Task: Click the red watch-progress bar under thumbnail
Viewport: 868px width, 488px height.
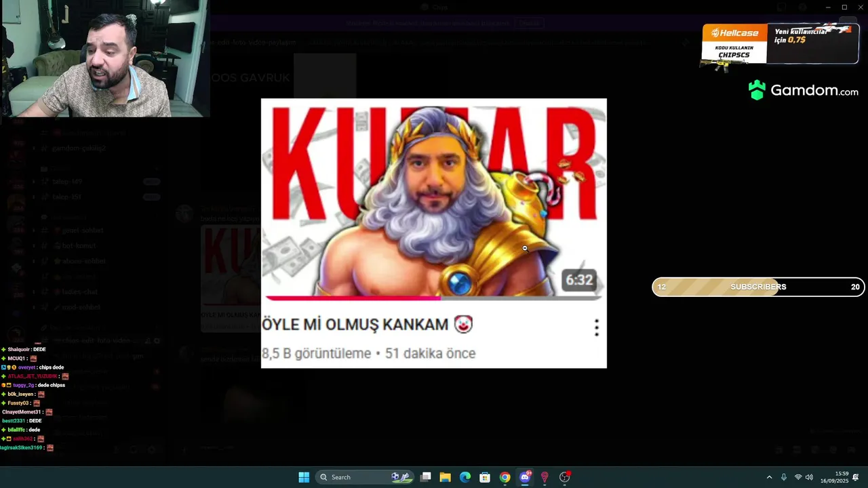Action: pos(353,298)
